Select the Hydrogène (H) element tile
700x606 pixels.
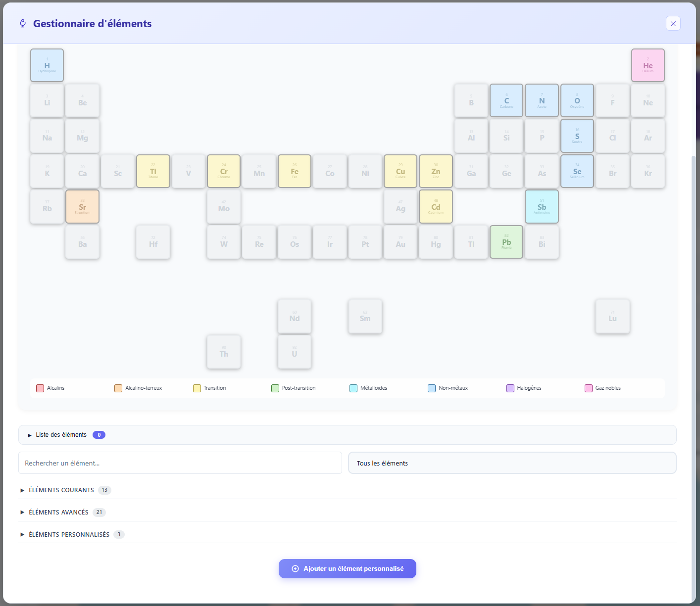click(x=47, y=65)
